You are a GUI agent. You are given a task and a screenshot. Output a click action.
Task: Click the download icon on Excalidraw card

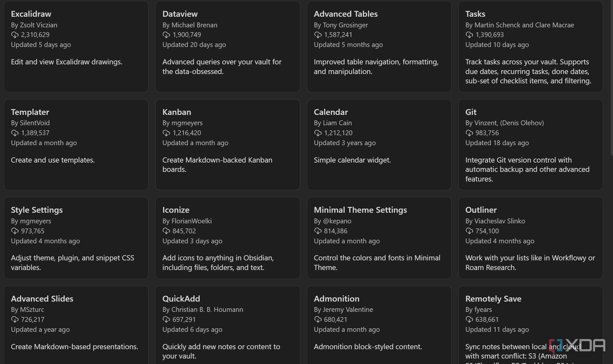15,35
